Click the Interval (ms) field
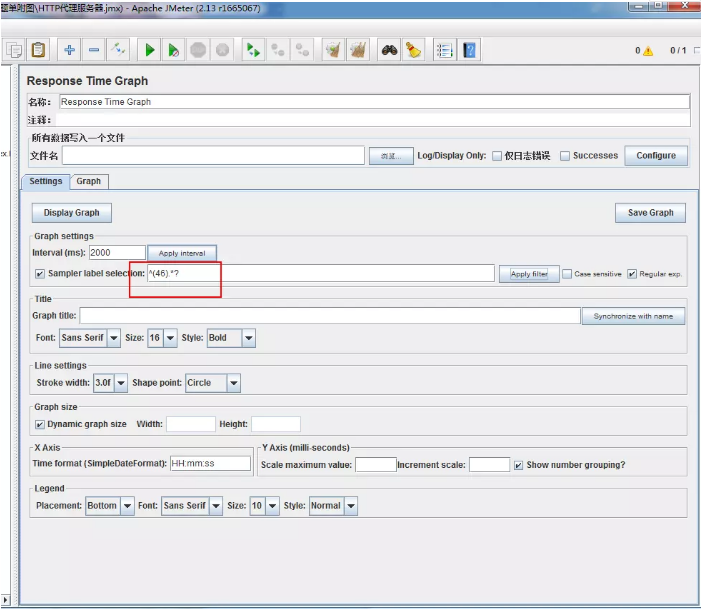 pyautogui.click(x=117, y=253)
